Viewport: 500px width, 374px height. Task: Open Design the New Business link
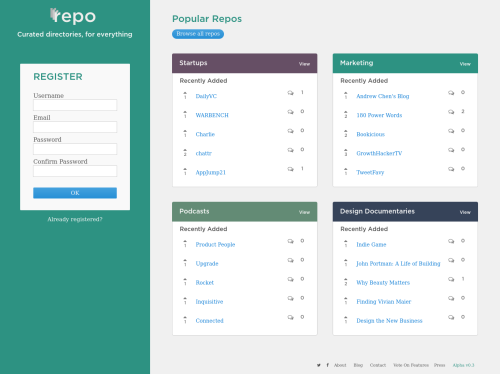point(389,321)
